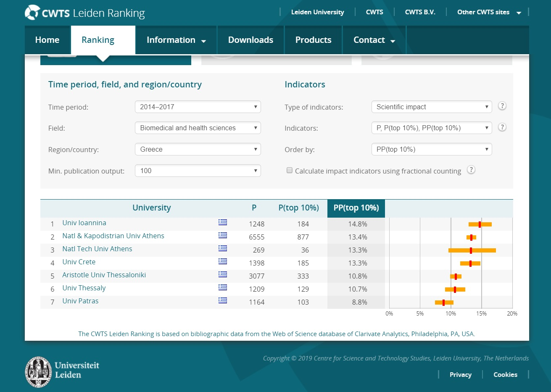Click the Greek flag in Natl & Kapodistrian row
This screenshot has width=551, height=392.
(223, 235)
